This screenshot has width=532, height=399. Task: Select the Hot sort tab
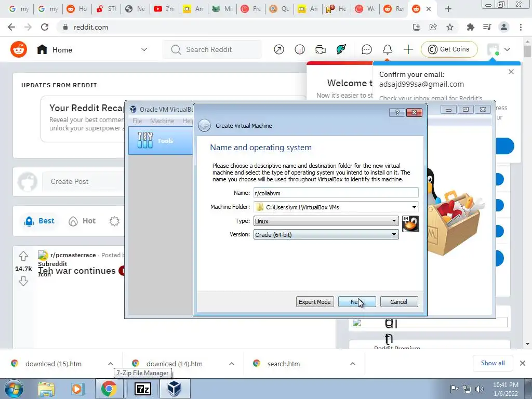click(x=82, y=221)
